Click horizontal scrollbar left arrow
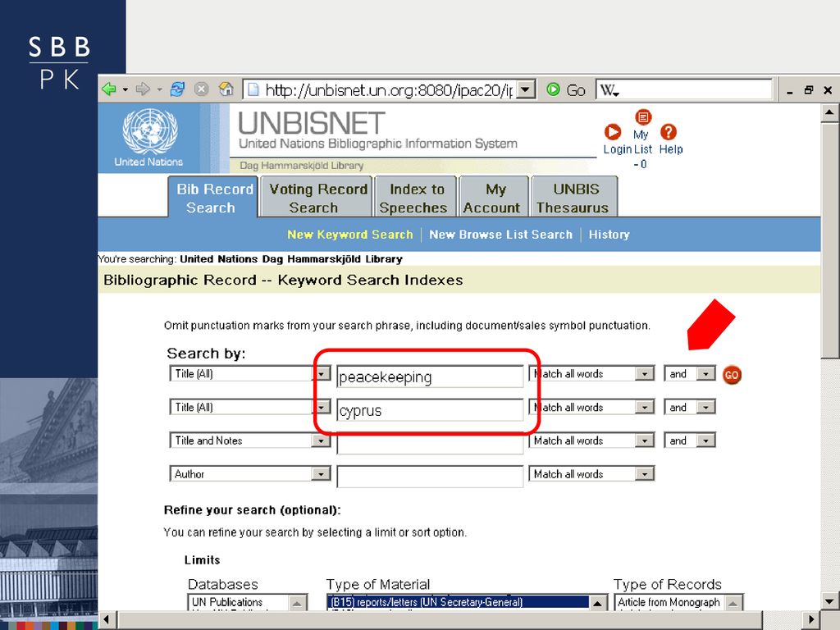Viewport: 840px width, 630px height. coord(106,620)
